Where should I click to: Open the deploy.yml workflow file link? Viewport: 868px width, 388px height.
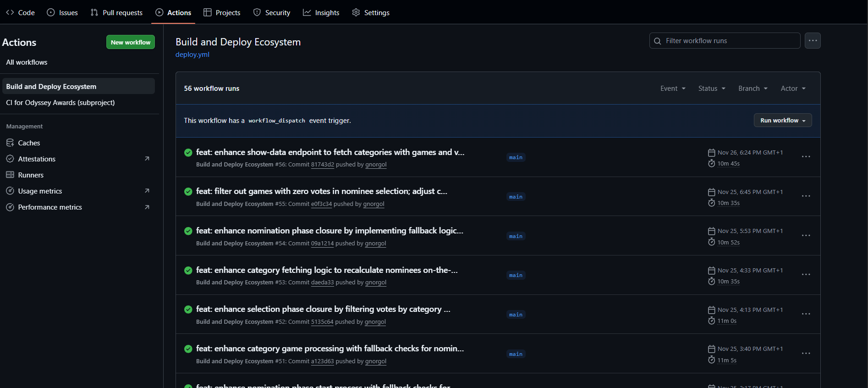(x=192, y=54)
